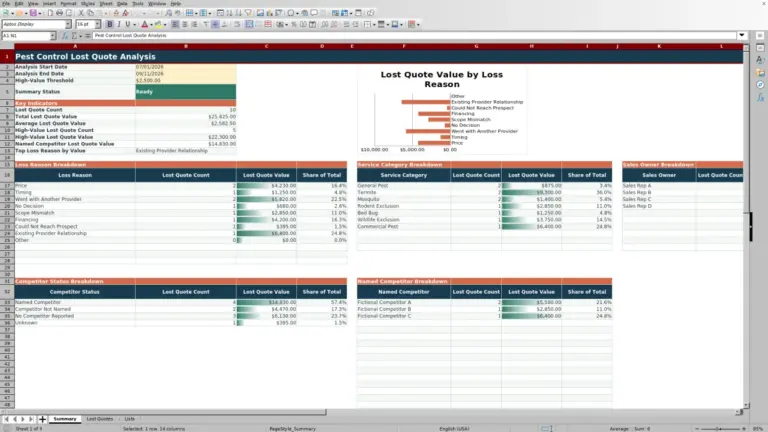The image size is (768, 432).
Task: Click the Loss Reason column header
Action: [75, 175]
